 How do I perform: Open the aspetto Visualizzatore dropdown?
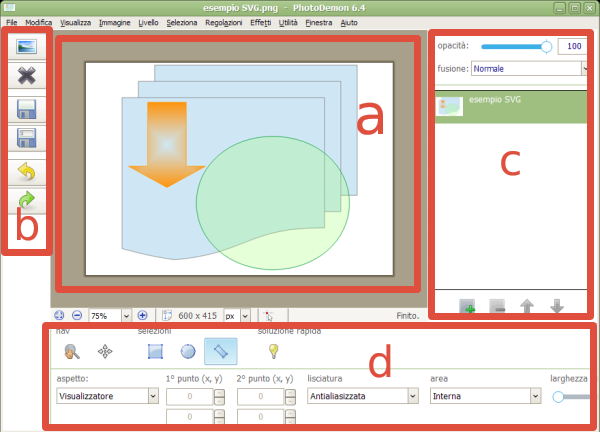(108, 396)
